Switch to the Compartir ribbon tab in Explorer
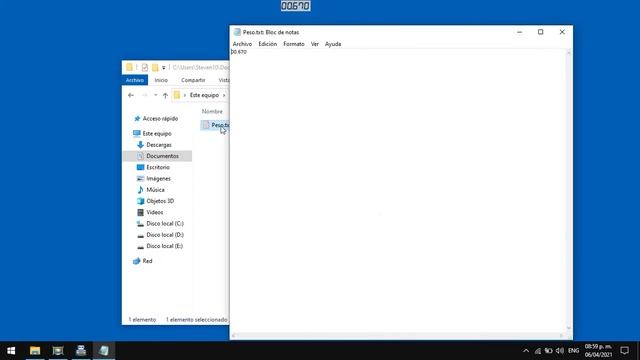The image size is (640, 360). pyautogui.click(x=193, y=80)
